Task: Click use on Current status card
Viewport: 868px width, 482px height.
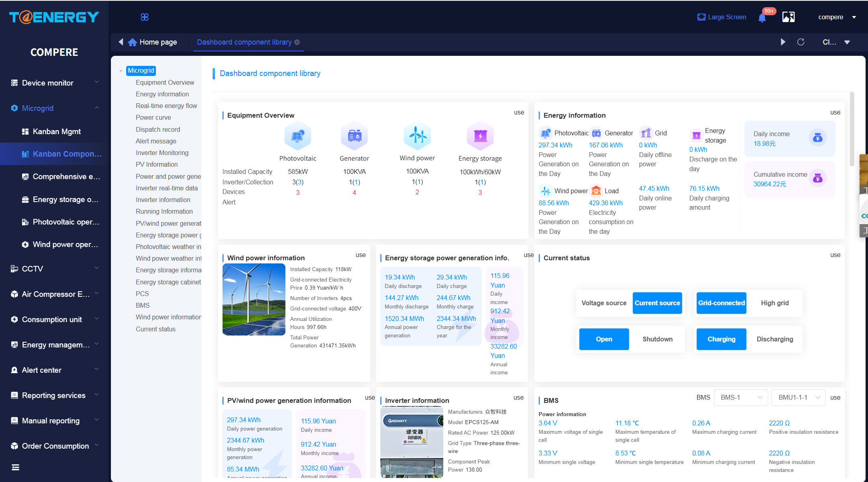Action: [x=835, y=255]
